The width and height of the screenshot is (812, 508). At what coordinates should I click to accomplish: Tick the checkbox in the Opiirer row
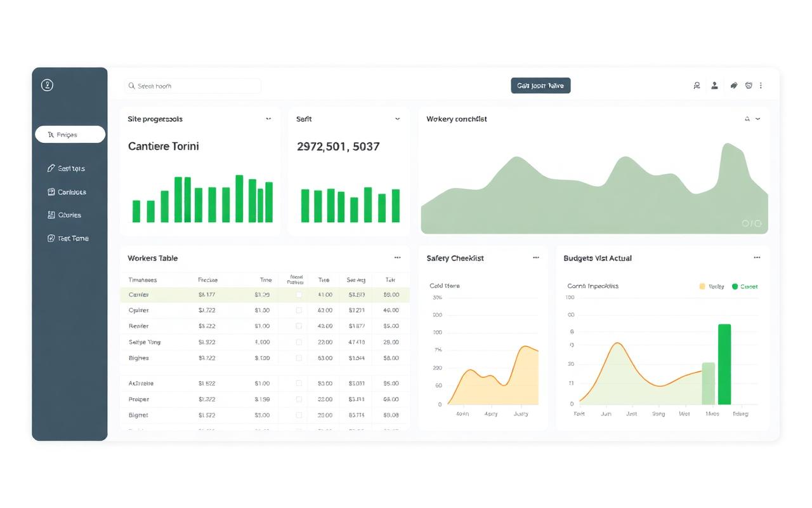point(299,311)
